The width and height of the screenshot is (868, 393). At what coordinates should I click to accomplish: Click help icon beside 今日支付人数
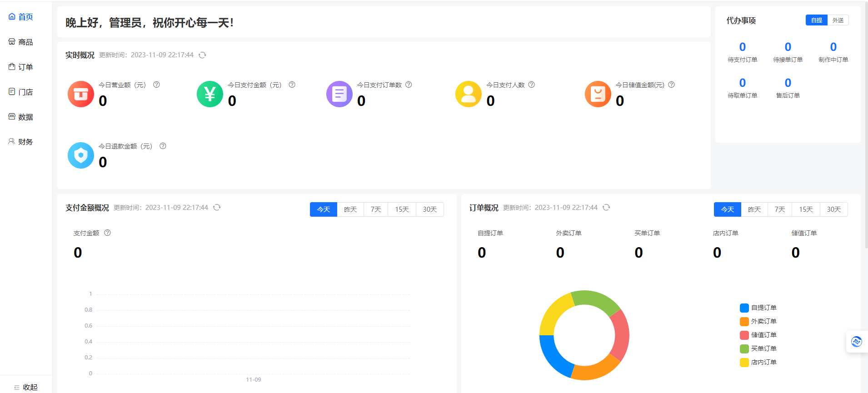(532, 85)
